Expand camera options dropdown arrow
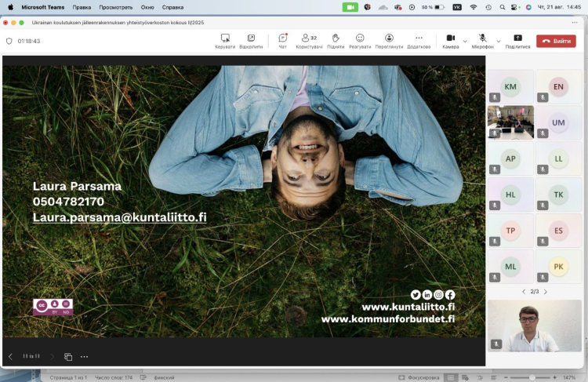 pos(465,41)
